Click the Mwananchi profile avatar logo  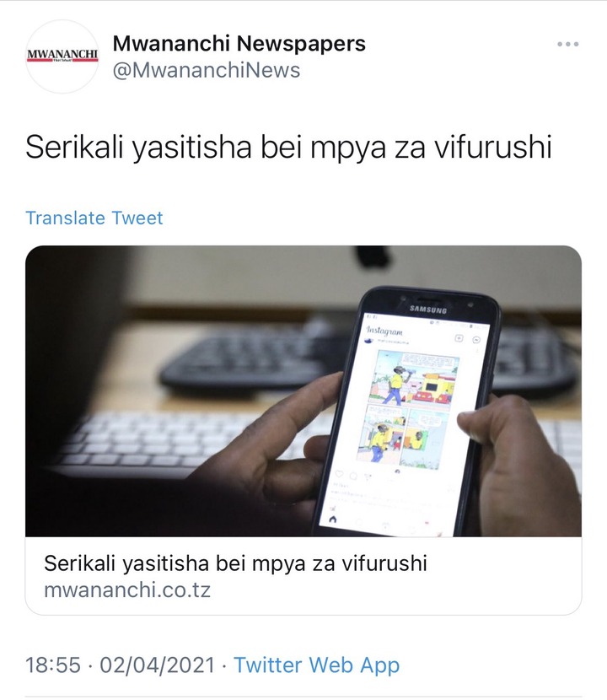click(62, 57)
